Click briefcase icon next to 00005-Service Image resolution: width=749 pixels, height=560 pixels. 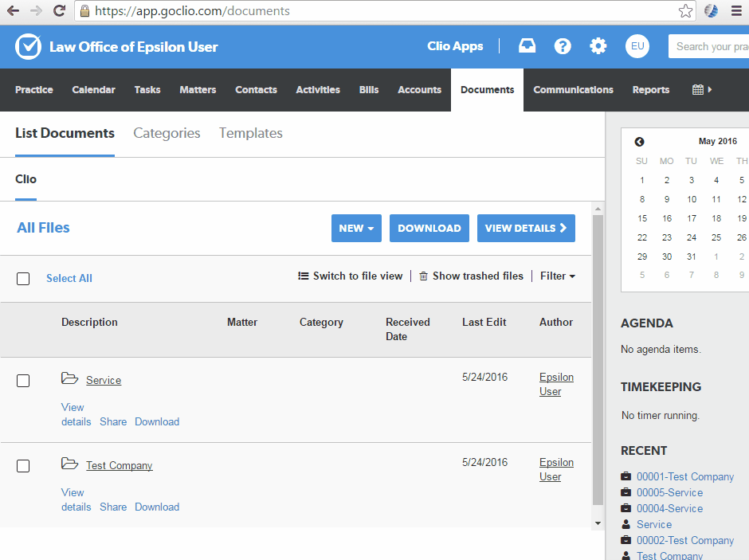click(x=625, y=492)
